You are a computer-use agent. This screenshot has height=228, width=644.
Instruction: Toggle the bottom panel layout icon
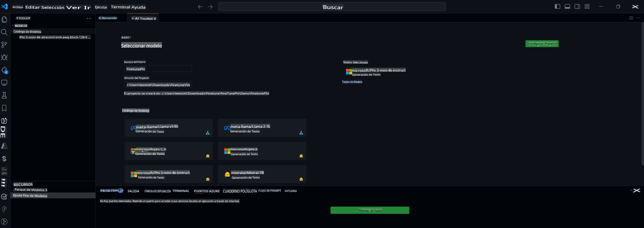pos(567,7)
